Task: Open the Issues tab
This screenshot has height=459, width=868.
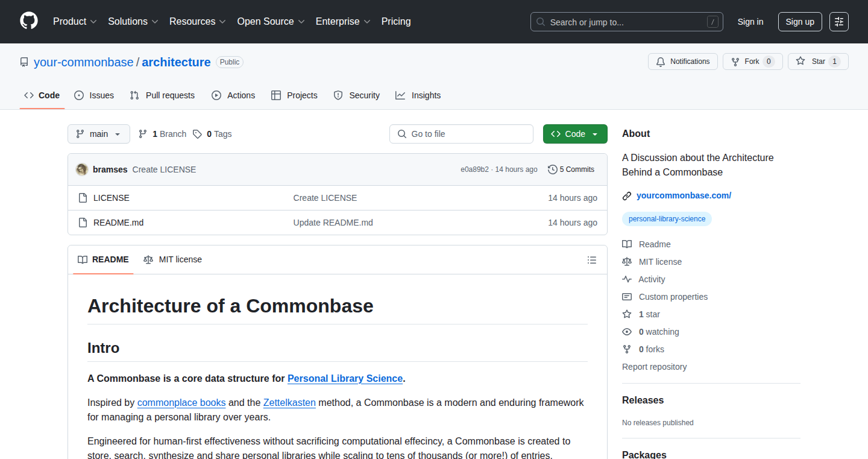Action: tap(94, 95)
